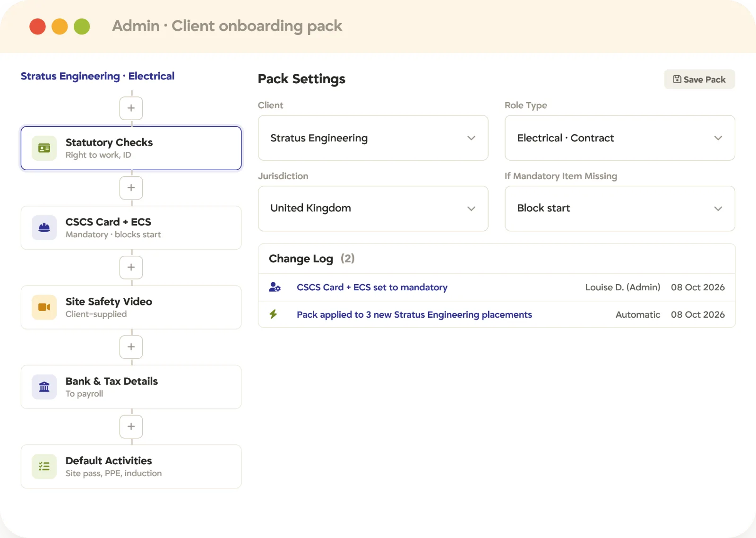Click the Change Log heading
Viewport: 756px width, 538px height.
point(301,259)
